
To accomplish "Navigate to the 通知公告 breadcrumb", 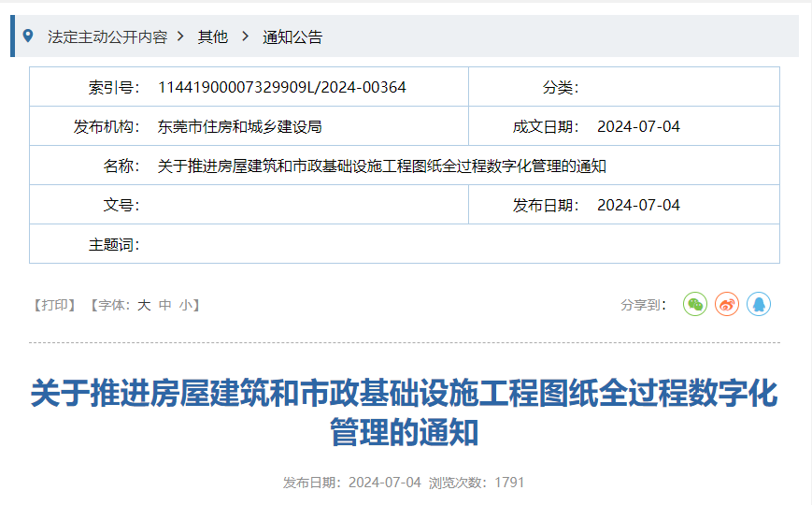I will (292, 37).
